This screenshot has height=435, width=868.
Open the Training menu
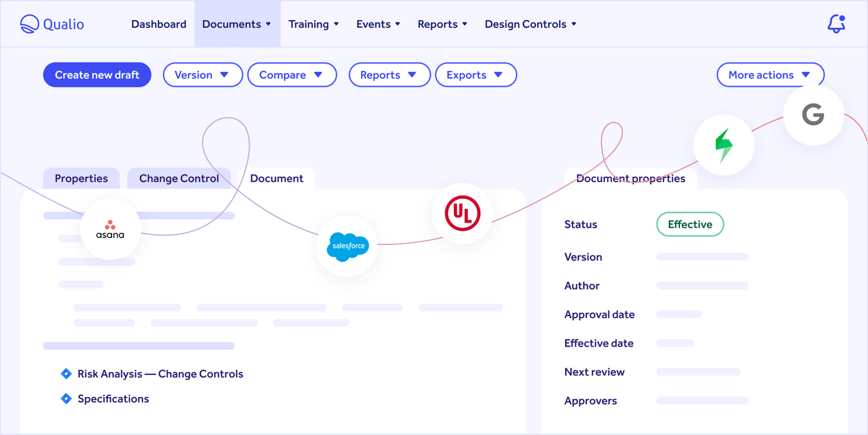314,24
